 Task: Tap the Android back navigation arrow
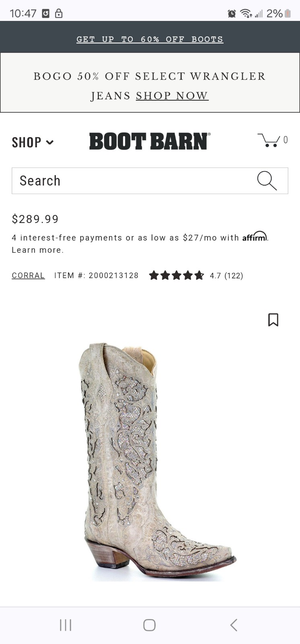coord(234,625)
